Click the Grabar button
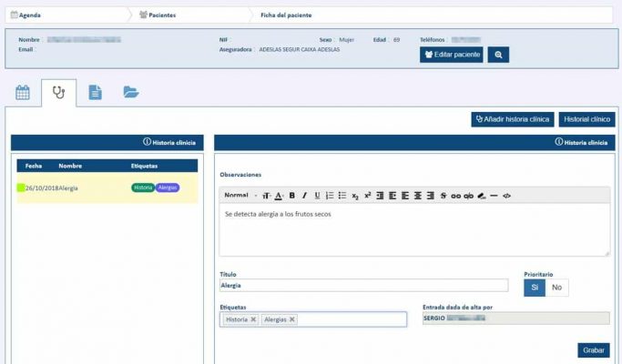The image size is (622, 364). (593, 350)
